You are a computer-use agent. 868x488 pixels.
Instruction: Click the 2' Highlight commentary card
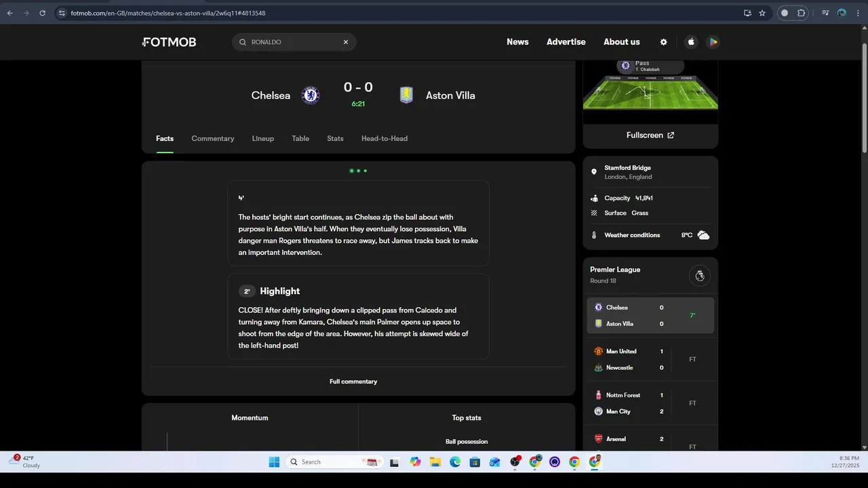358,316
